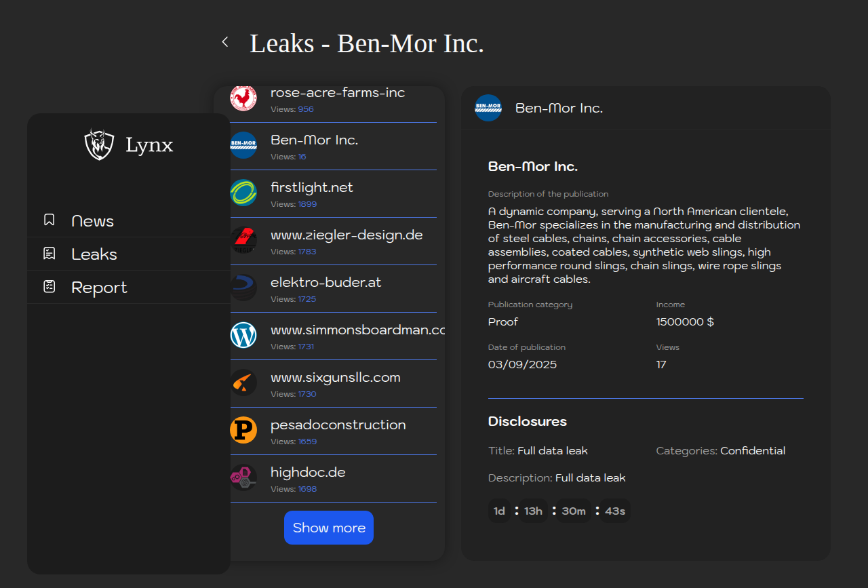Click the Report checklist icon
This screenshot has height=588, width=868.
coord(49,286)
